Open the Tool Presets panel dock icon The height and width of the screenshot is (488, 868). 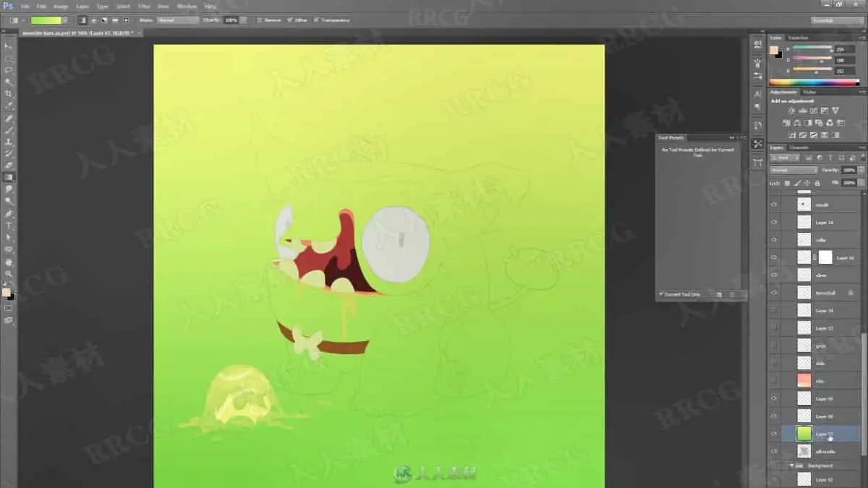click(x=757, y=144)
